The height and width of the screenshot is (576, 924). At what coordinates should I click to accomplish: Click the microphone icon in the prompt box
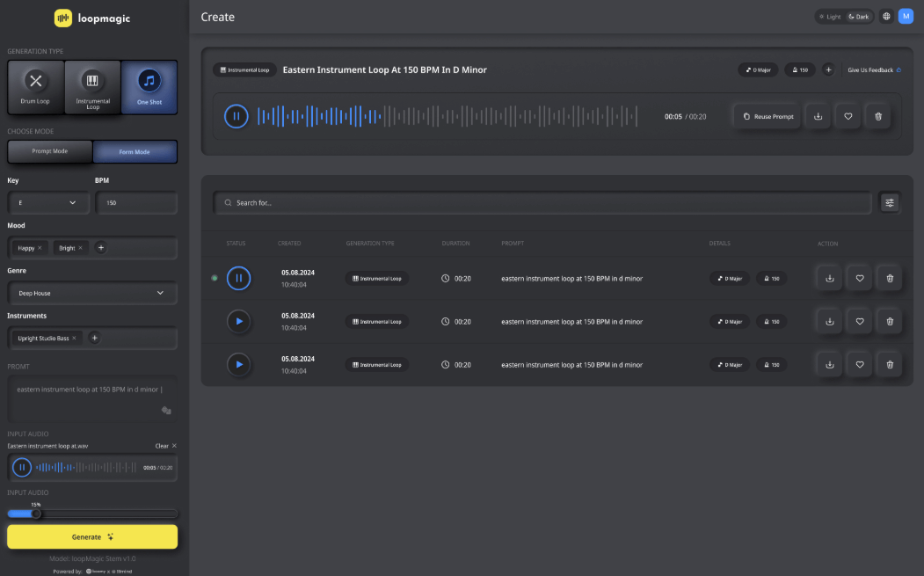(x=165, y=410)
